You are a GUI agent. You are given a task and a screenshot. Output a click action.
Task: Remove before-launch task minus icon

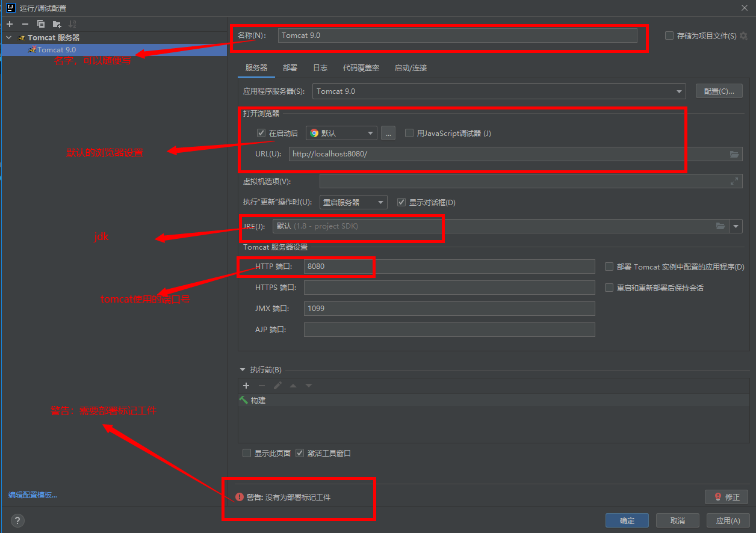tap(262, 386)
